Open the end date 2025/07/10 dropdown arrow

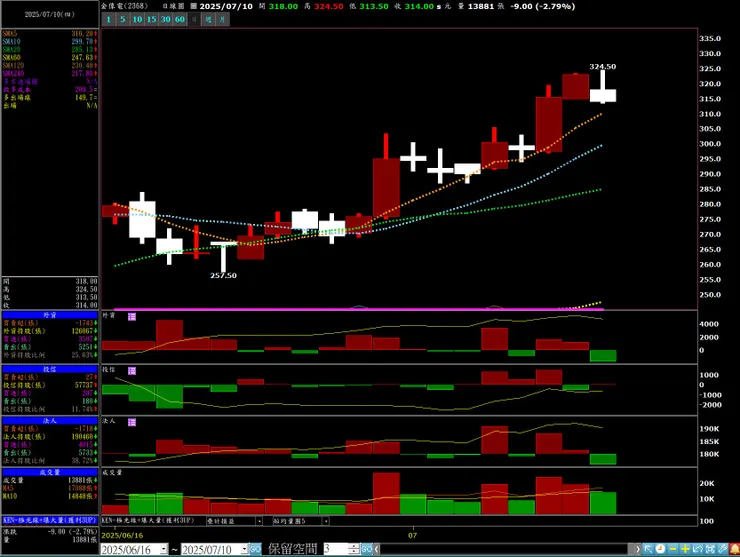(x=244, y=549)
